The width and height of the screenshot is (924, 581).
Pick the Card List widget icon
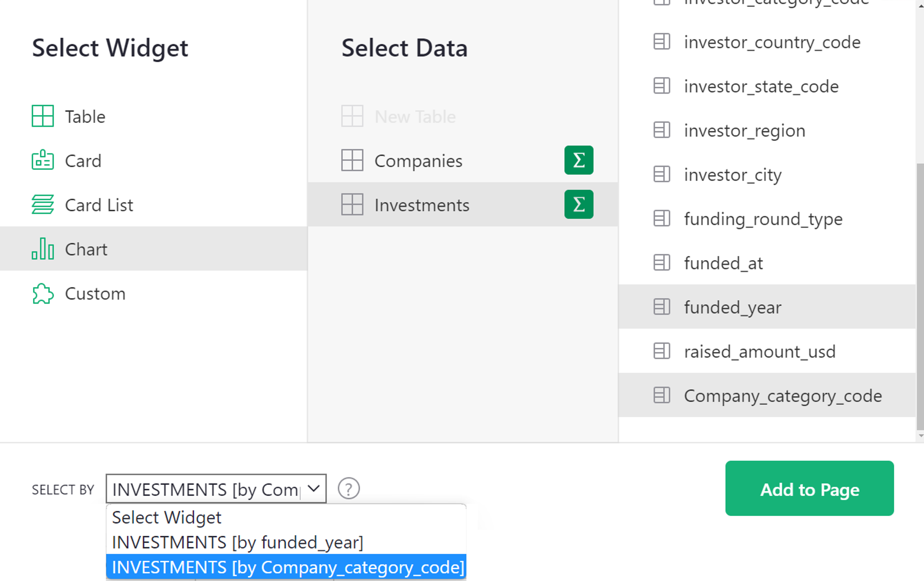(x=43, y=205)
